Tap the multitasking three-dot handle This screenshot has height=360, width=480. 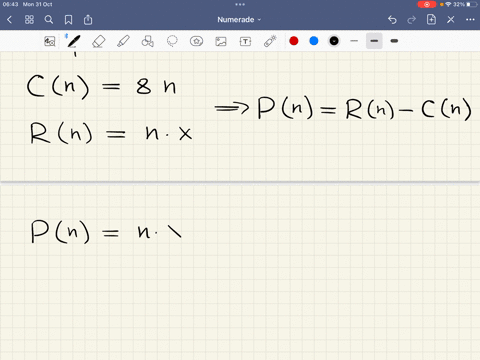(240, 4)
